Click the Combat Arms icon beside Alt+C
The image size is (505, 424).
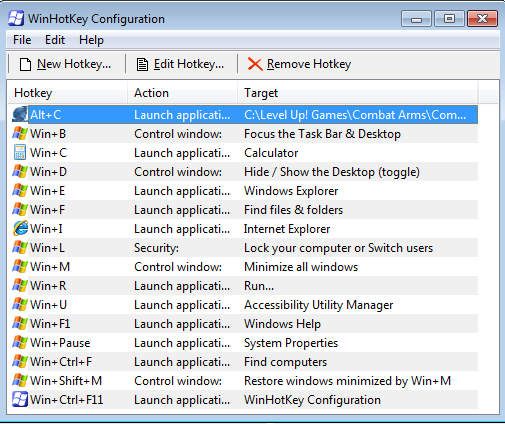[20, 115]
